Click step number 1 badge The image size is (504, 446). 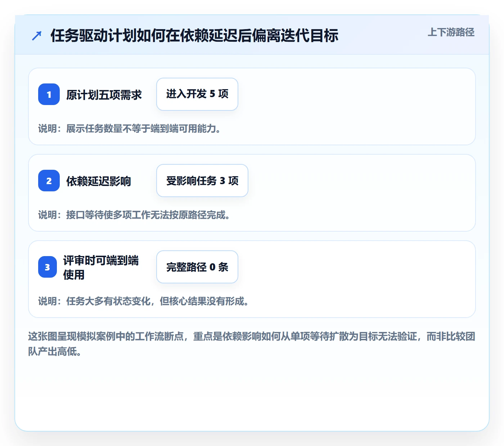pos(49,94)
